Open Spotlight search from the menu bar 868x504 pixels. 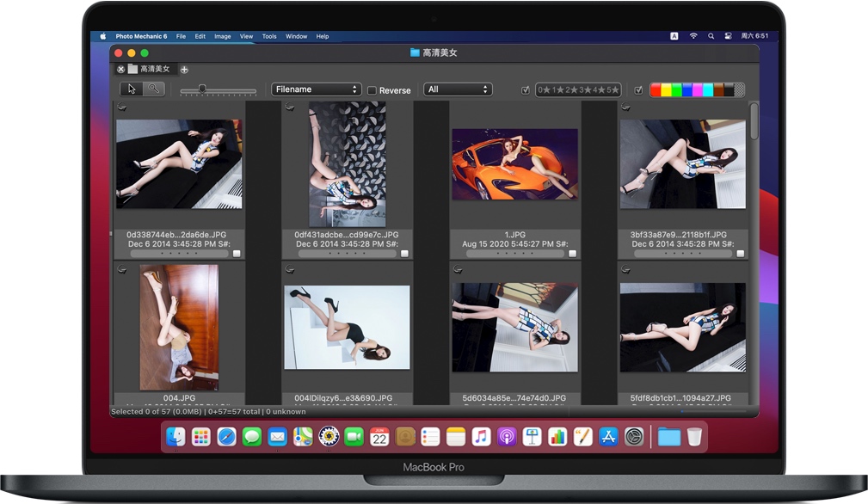[710, 36]
